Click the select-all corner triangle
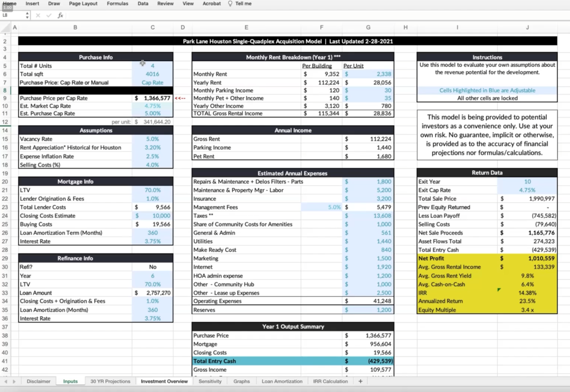The height and width of the screenshot is (392, 570). point(5,27)
